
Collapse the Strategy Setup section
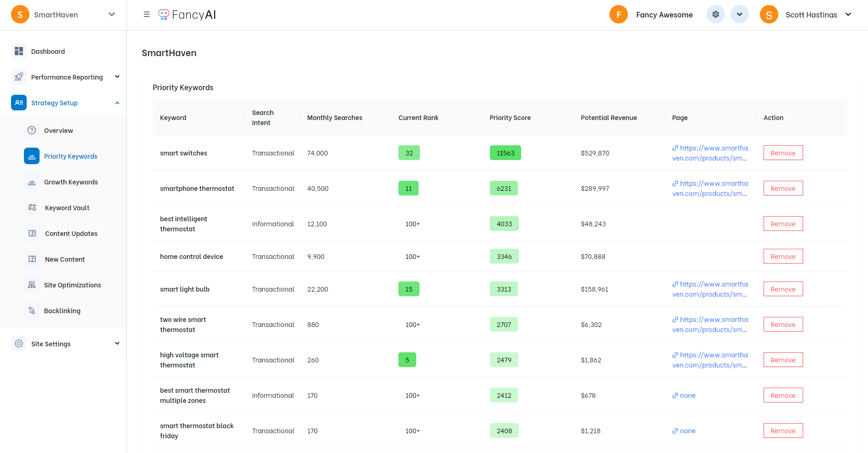pyautogui.click(x=117, y=103)
